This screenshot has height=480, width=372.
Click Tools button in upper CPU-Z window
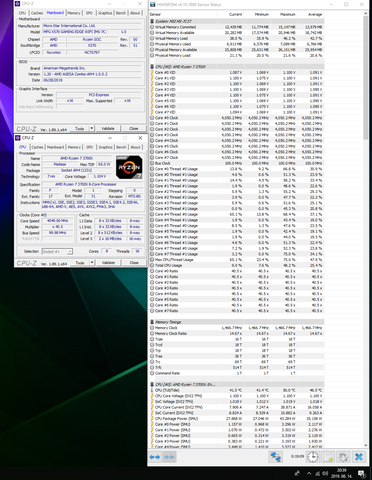pos(80,128)
